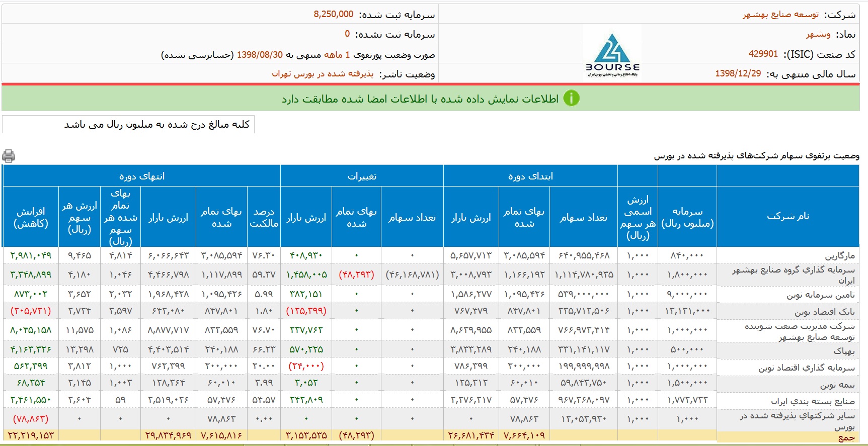Screen dimensions: 868x446
Task: Click Behpak's increase value ۴,۱۶۳,۳۲۶
Action: point(31,349)
